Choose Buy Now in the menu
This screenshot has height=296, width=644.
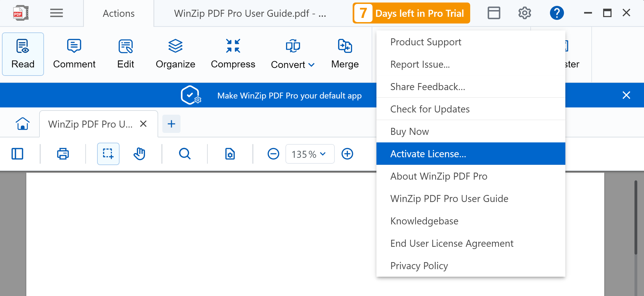tap(471, 131)
